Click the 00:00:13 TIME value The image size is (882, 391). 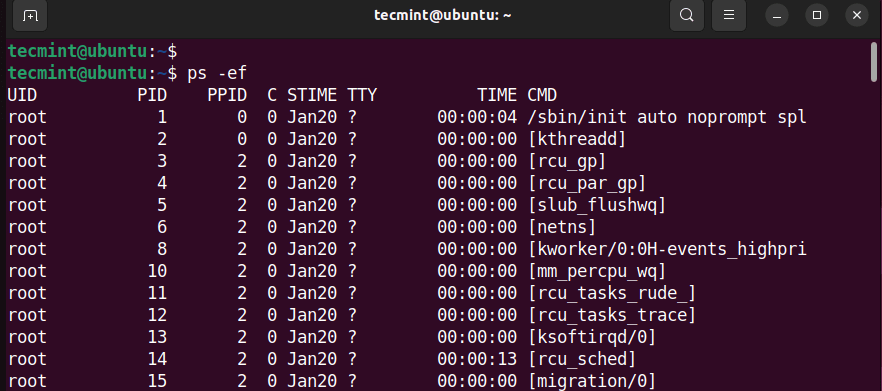coord(477,358)
